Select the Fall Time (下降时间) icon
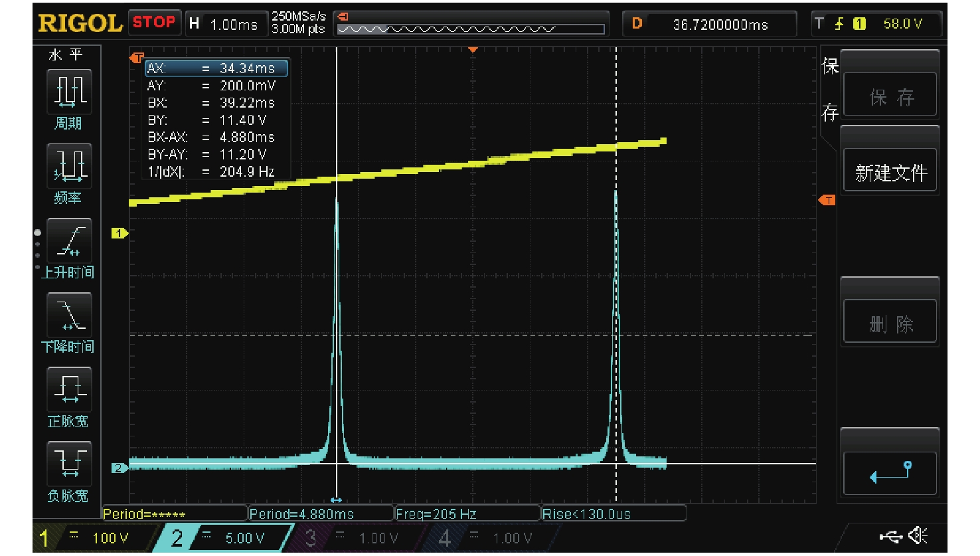 pos(69,315)
